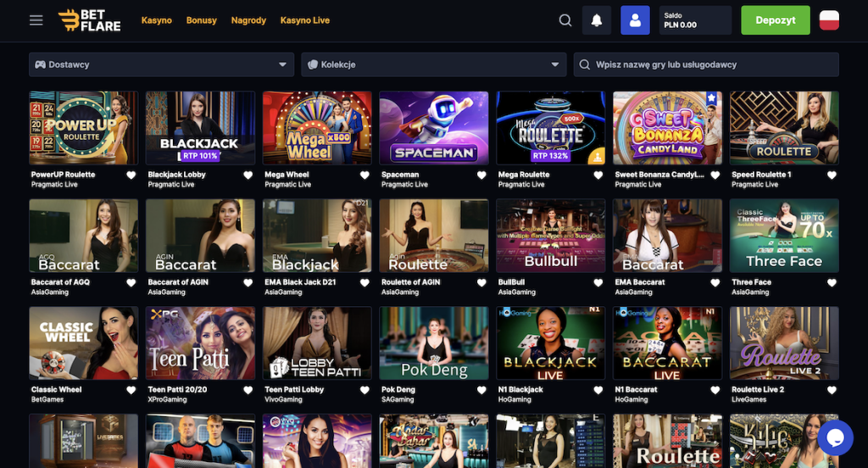Viewport: 868px width, 468px height.
Task: Click the 'Mega Roulette' title text
Action: coord(524,175)
